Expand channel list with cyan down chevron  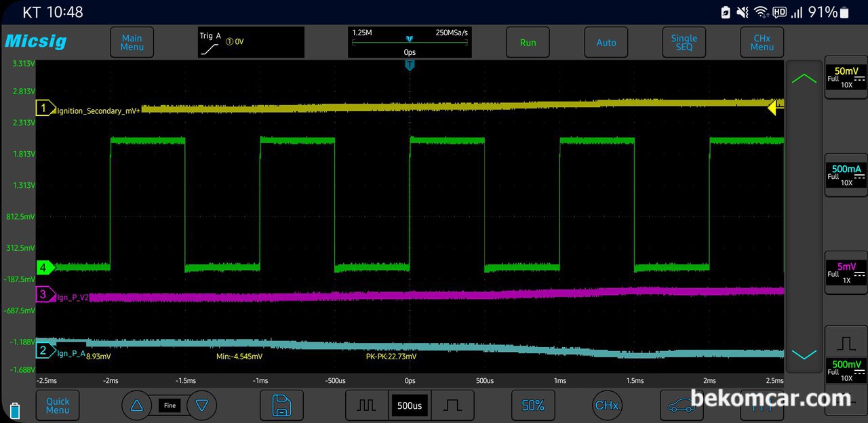(804, 355)
